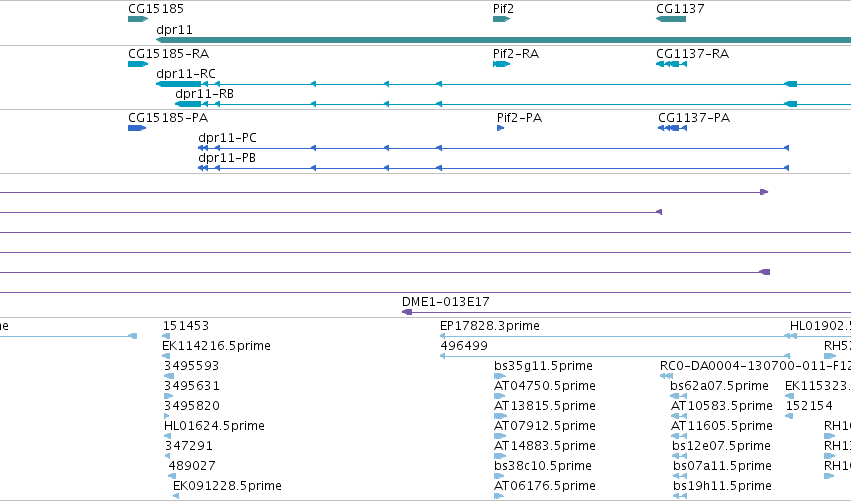Open the Pif2-RA transcript label
The width and height of the screenshot is (851, 501).
point(516,54)
